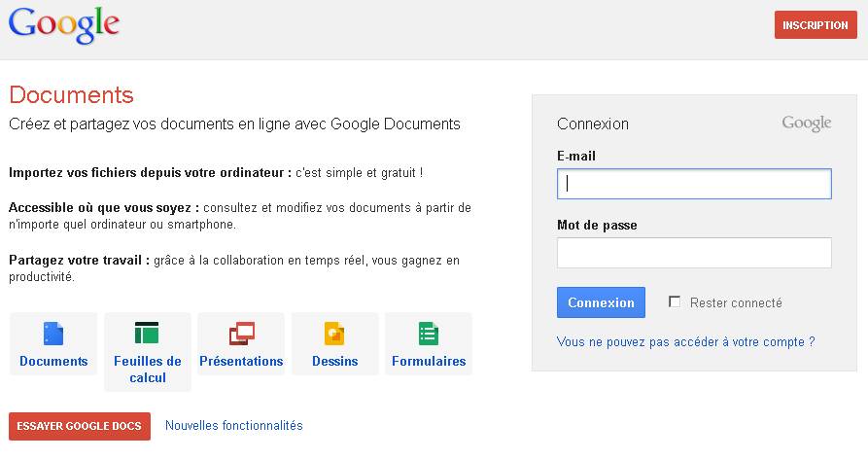Click the subtitle Créez et partagez vos documents en ligne
The image size is (868, 460).
pyautogui.click(x=234, y=124)
